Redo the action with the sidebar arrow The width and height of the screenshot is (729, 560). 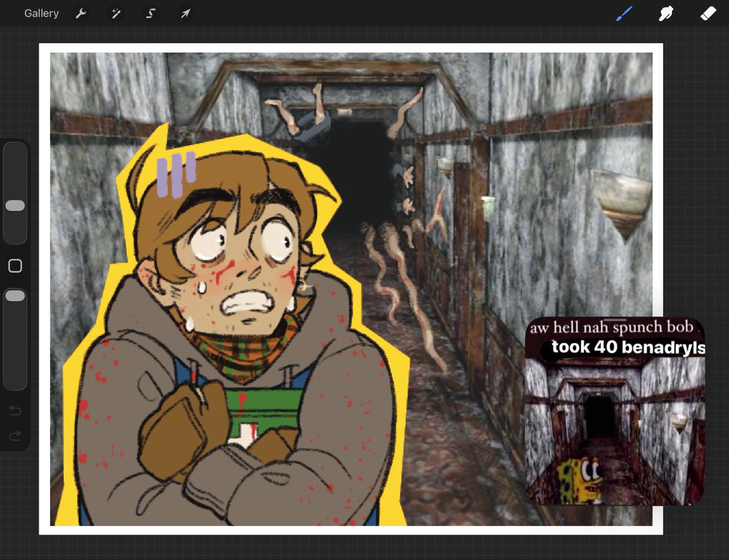click(15, 435)
